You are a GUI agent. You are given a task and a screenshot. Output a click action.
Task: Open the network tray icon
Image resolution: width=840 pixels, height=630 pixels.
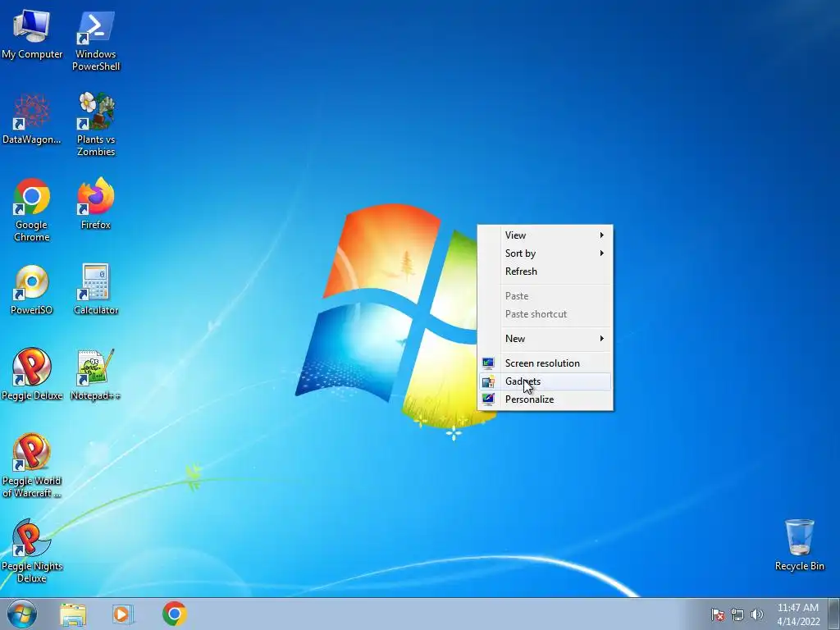pyautogui.click(x=737, y=614)
